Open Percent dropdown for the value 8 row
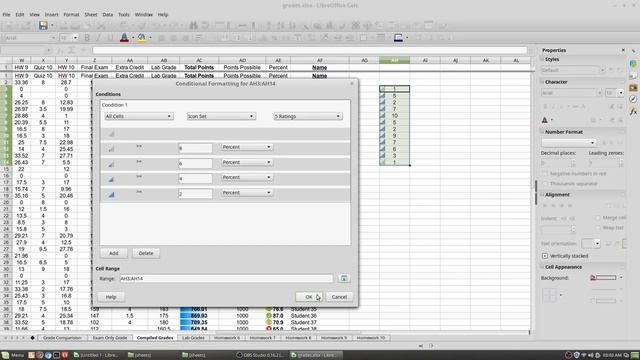The height and width of the screenshot is (360, 640). point(247,147)
